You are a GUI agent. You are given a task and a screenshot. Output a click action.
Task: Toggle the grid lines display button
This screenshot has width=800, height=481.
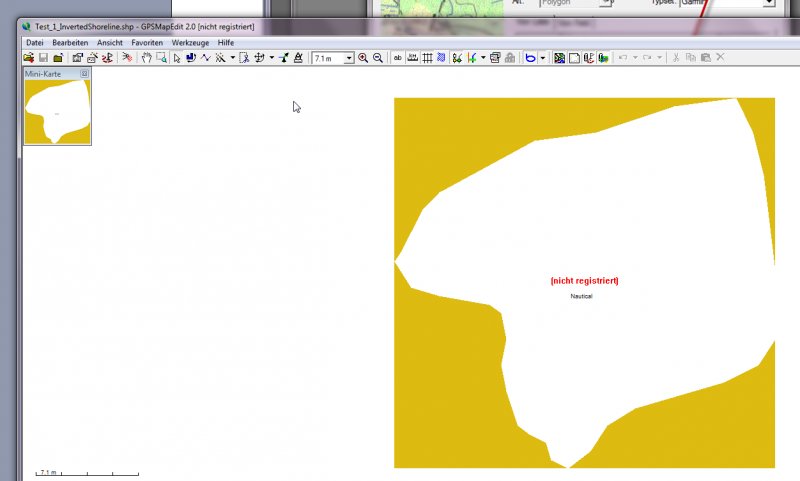pos(427,58)
